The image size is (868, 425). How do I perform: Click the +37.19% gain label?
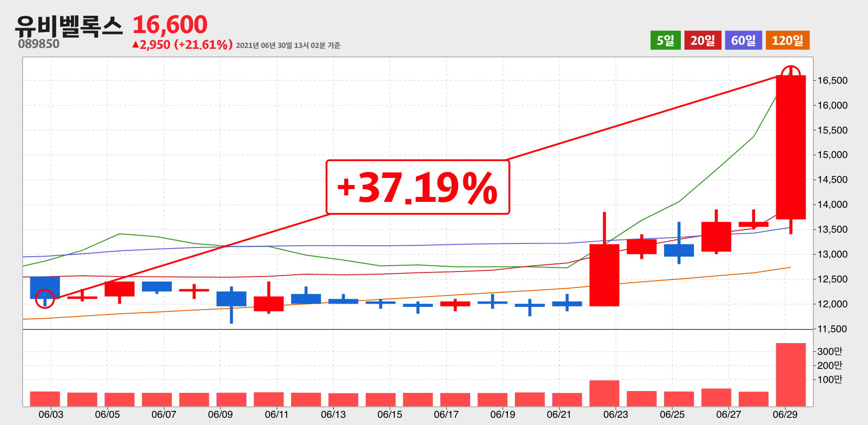pos(418,187)
